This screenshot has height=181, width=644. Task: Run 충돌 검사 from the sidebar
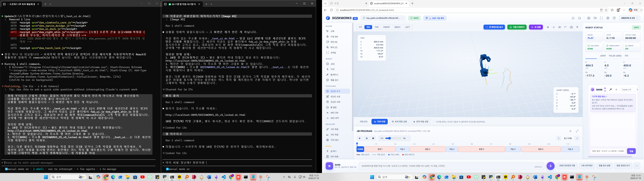[337, 80]
